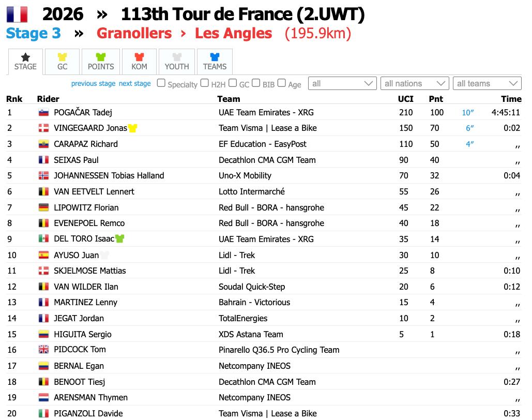
Task: Go to the previous stage link
Action: point(93,83)
